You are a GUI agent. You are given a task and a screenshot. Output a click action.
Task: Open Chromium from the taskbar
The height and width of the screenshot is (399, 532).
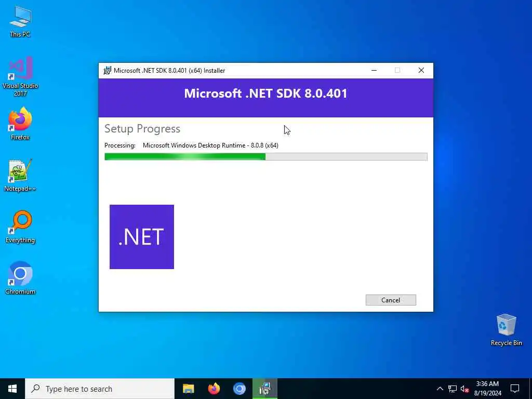point(239,389)
